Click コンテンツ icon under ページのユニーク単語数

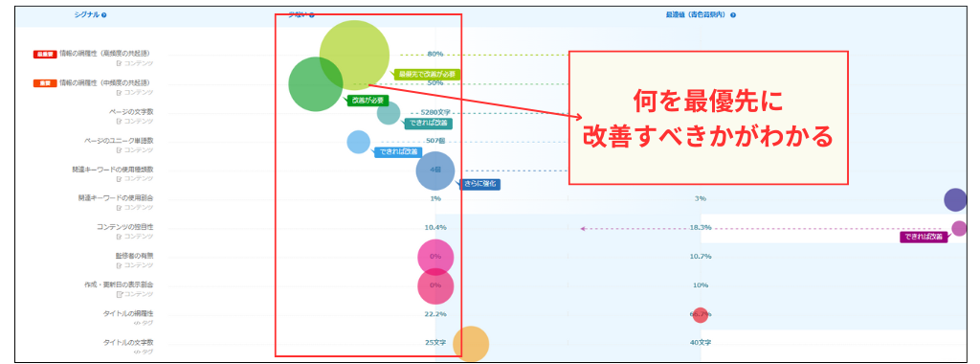[x=119, y=149]
